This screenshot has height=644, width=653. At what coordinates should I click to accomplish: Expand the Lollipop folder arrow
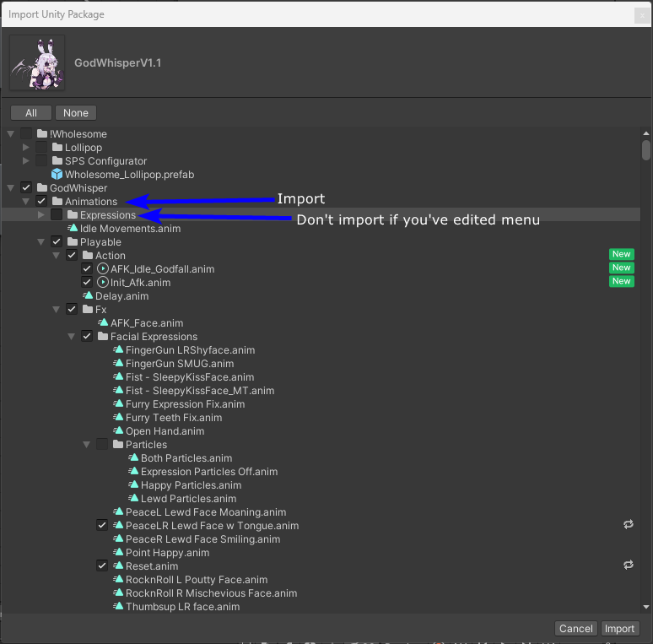coord(26,147)
